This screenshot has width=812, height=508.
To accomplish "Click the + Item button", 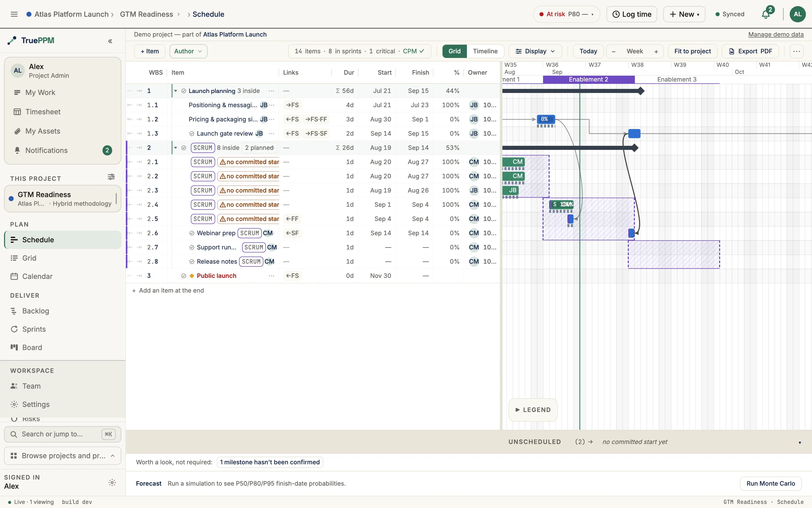I will point(150,51).
